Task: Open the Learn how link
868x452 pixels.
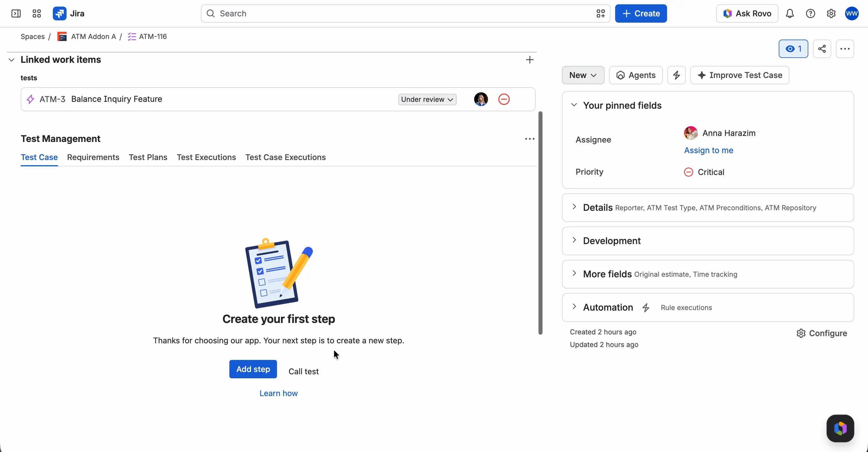Action: tap(278, 393)
